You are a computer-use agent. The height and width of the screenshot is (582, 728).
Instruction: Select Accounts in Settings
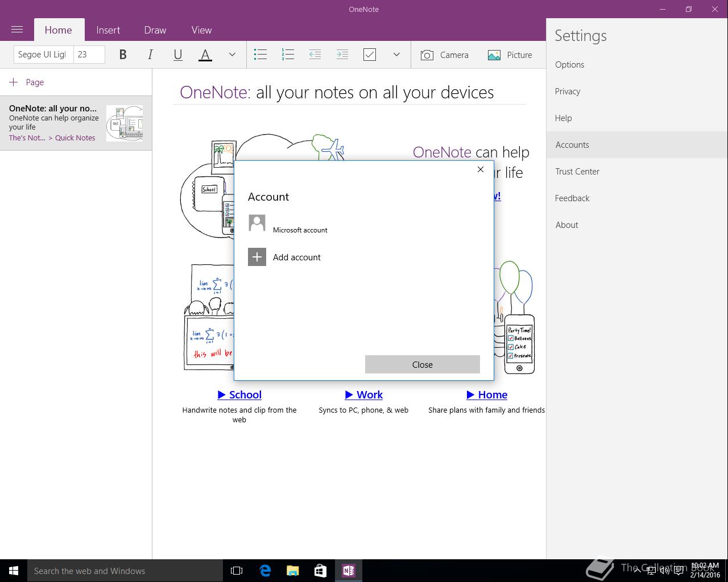click(637, 145)
